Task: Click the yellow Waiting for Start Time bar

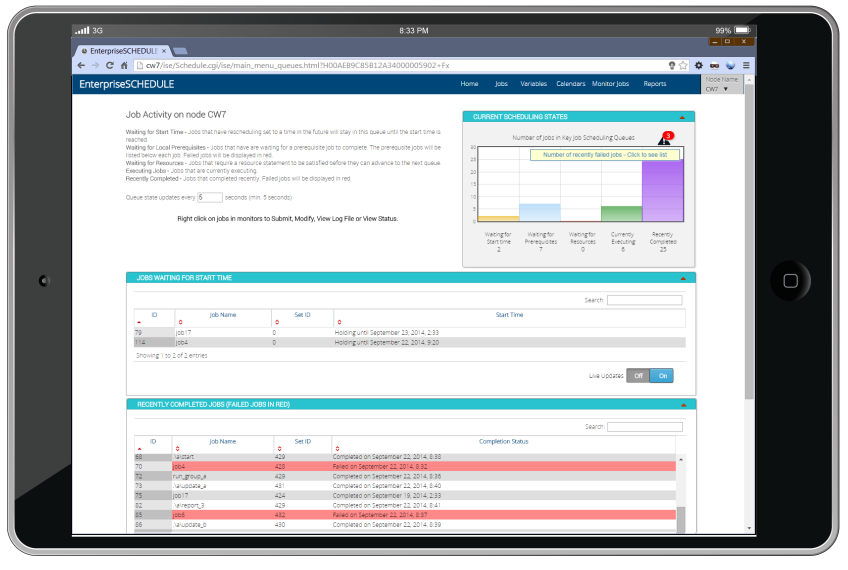Action: click(x=499, y=218)
